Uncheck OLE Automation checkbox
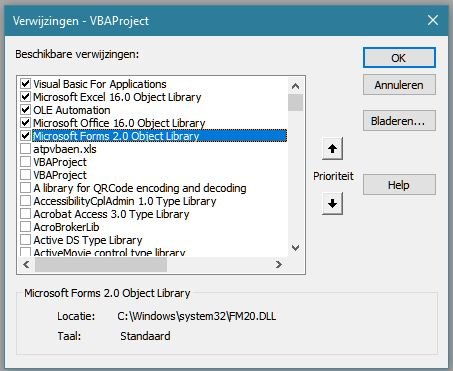The width and height of the screenshot is (453, 371). tap(25, 110)
